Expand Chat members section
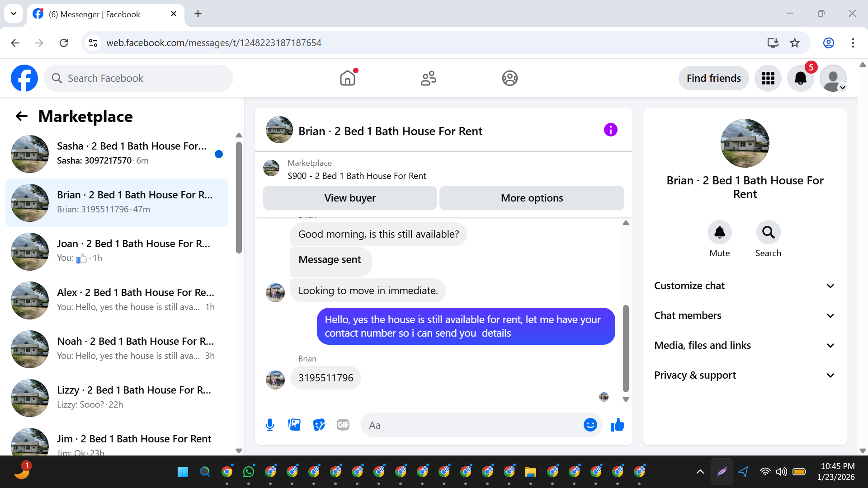868x488 pixels. (745, 315)
